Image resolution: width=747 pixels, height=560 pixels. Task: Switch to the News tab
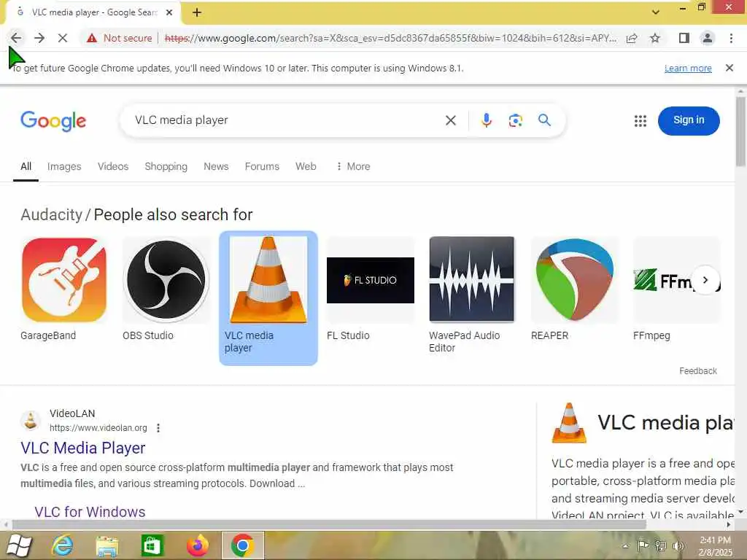216,167
